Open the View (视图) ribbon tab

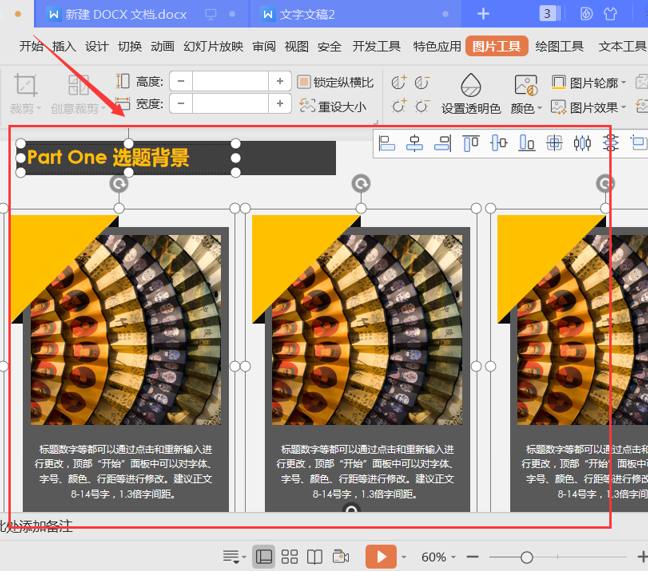tap(297, 46)
